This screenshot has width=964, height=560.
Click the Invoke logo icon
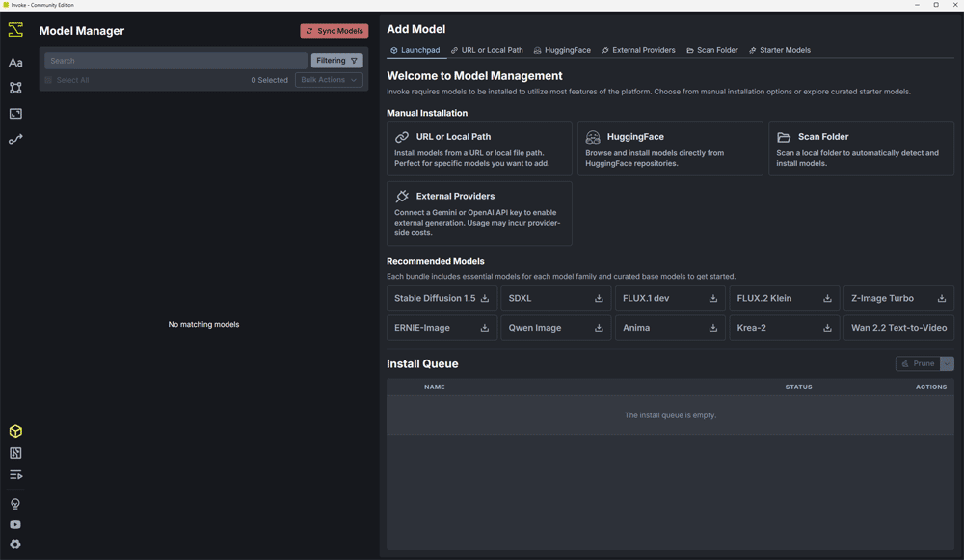tap(15, 30)
